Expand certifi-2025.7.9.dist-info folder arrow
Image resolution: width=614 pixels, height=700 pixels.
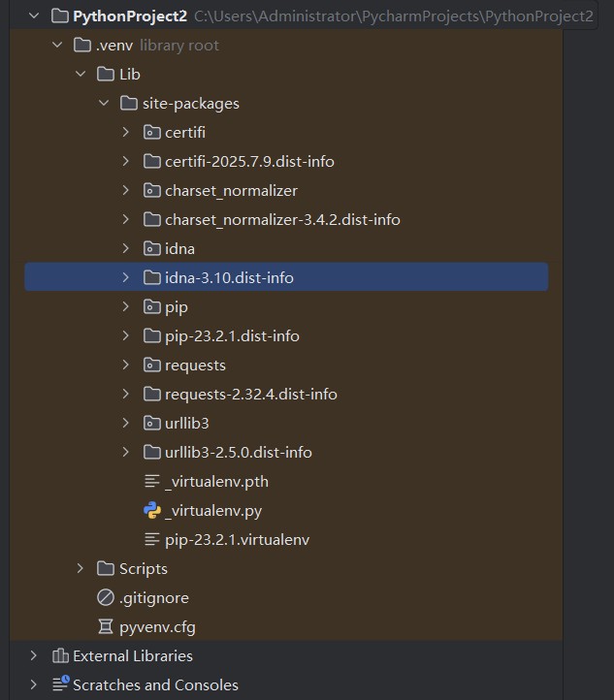click(126, 161)
